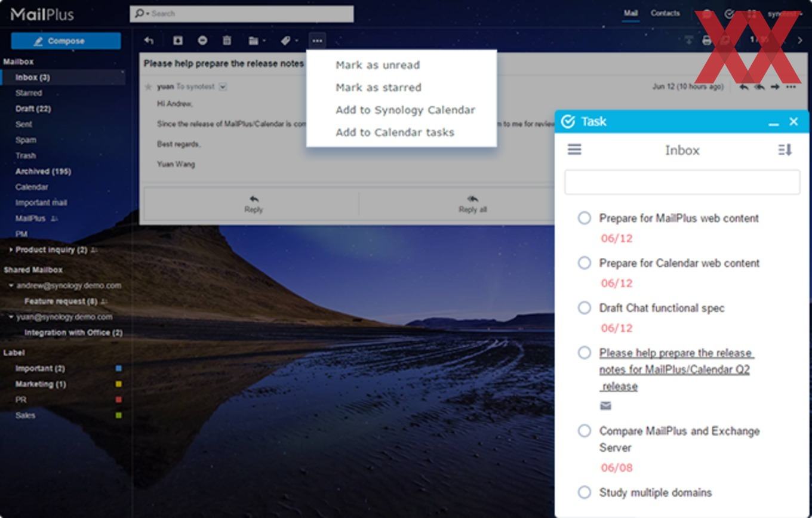Select 'Mark as unread' from the menu
The width and height of the screenshot is (812, 518).
pos(377,65)
